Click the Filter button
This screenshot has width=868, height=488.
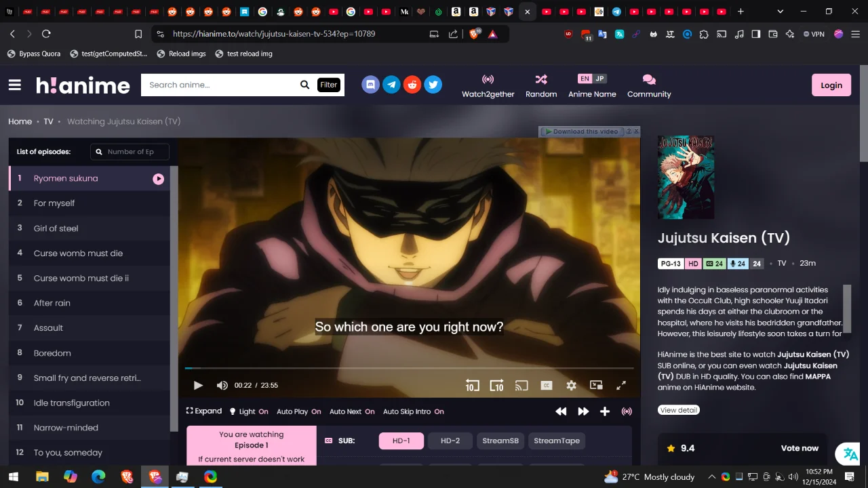click(x=329, y=85)
